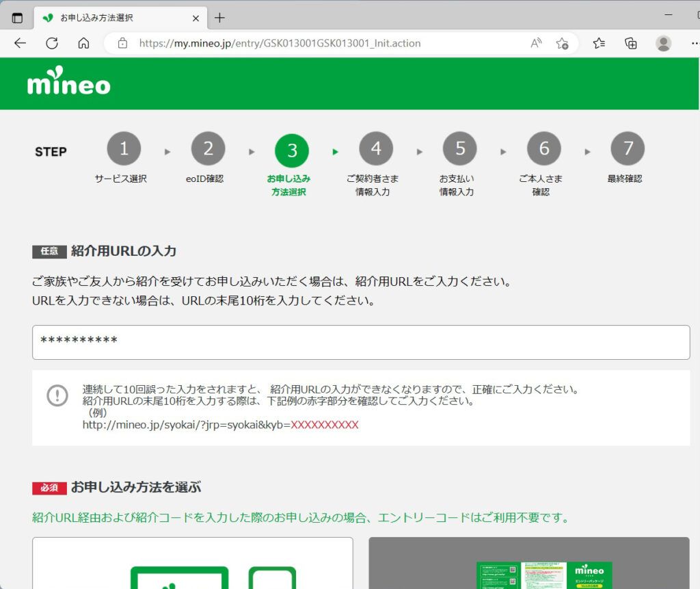700x589 pixels.
Task: Select step 4 ご契約者さま情報入力 circle
Action: pos(376,148)
